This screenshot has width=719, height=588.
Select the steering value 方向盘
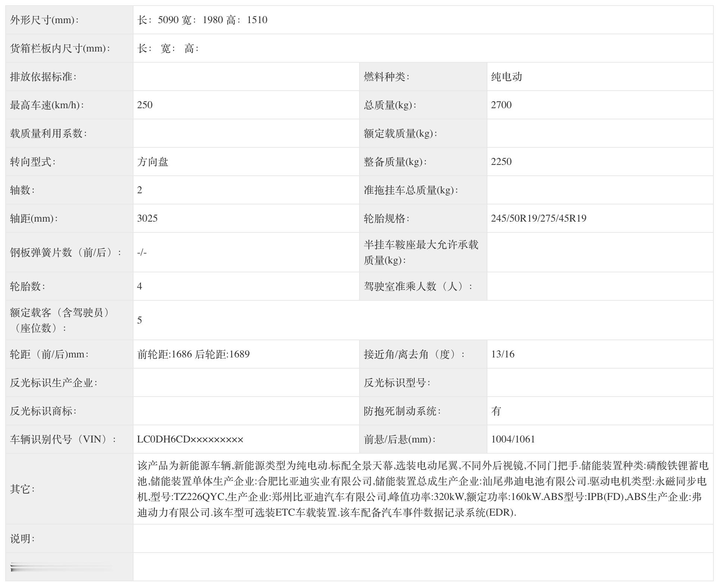(x=153, y=162)
